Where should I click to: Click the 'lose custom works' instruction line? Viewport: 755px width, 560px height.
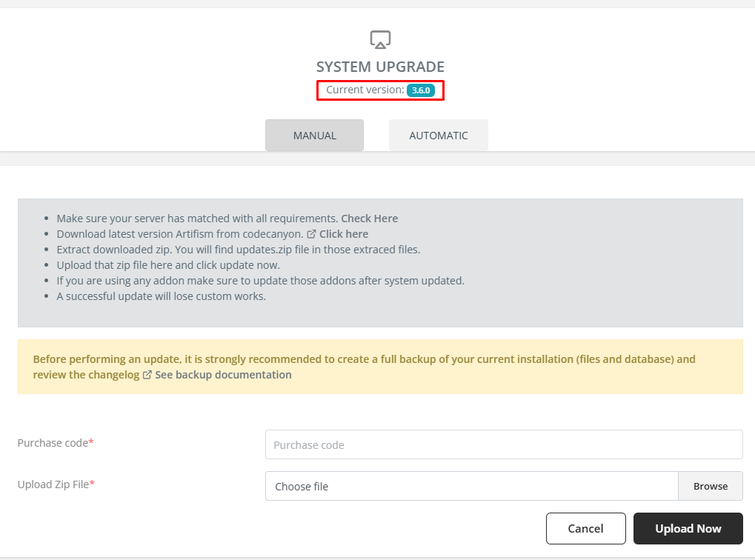click(x=161, y=296)
